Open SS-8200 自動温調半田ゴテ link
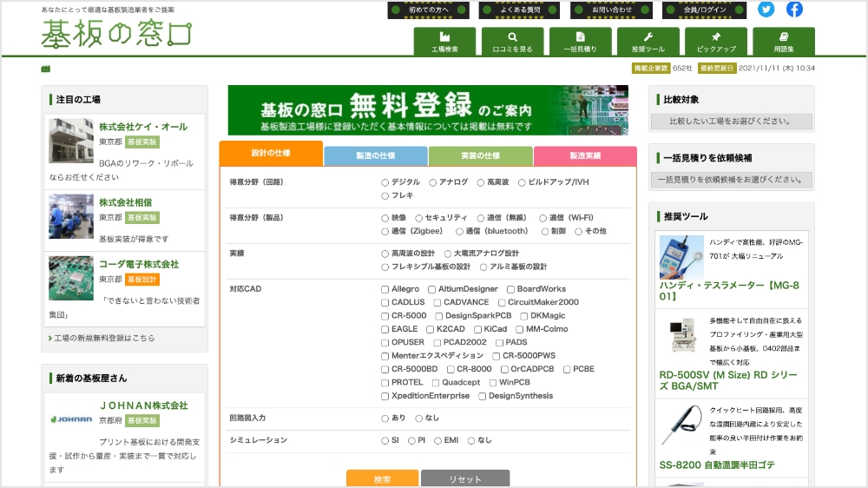The width and height of the screenshot is (868, 488). (x=717, y=465)
